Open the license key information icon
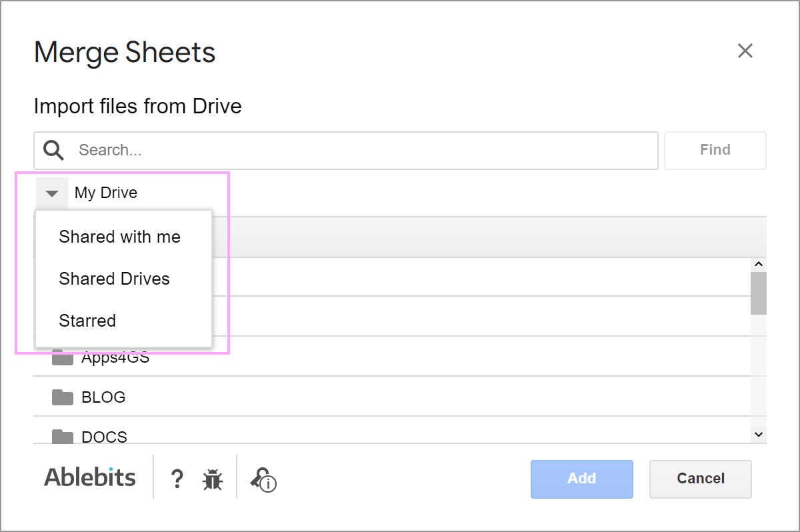Image resolution: width=800 pixels, height=532 pixels. pos(261,479)
